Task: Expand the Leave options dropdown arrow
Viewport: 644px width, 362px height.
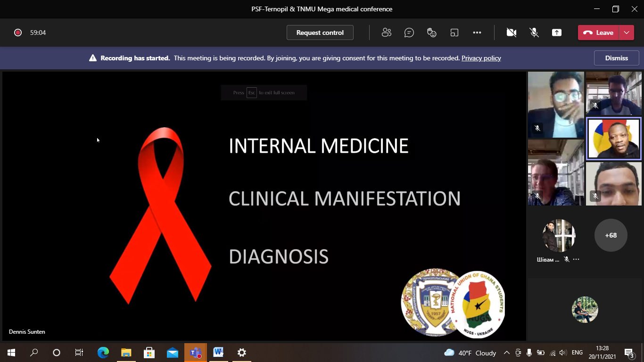Action: coord(626,33)
